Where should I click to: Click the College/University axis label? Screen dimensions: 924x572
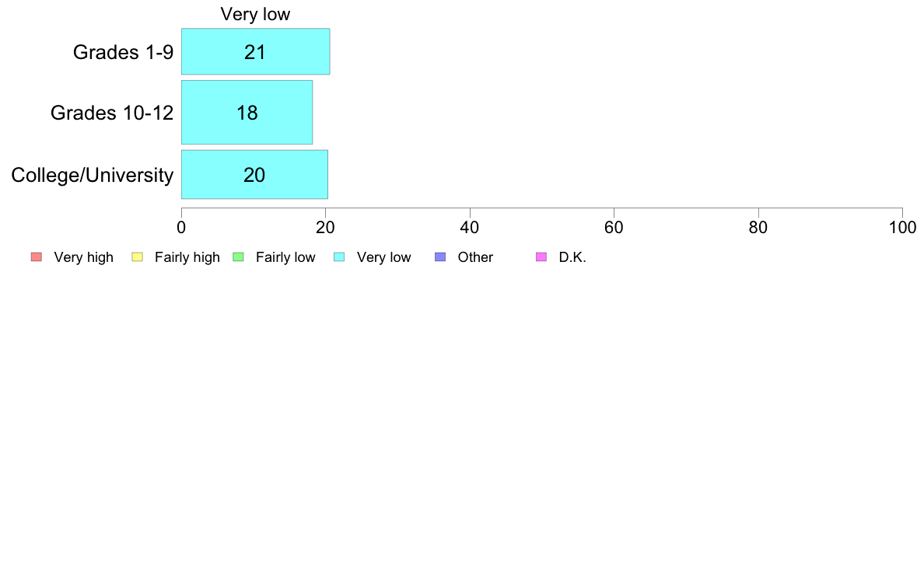point(93,175)
